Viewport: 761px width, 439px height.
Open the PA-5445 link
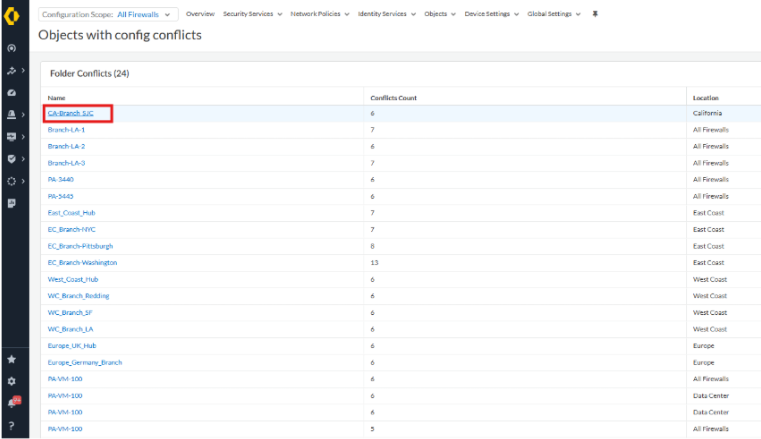tap(61, 196)
